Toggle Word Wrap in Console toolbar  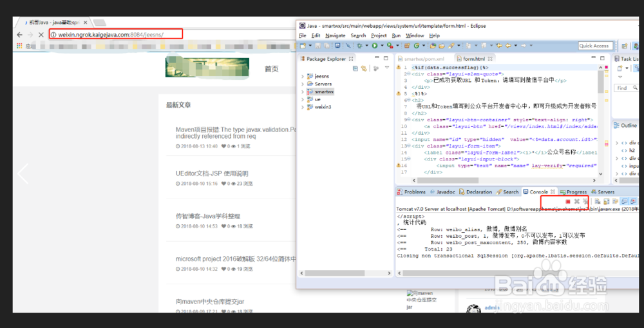pyautogui.click(x=615, y=202)
